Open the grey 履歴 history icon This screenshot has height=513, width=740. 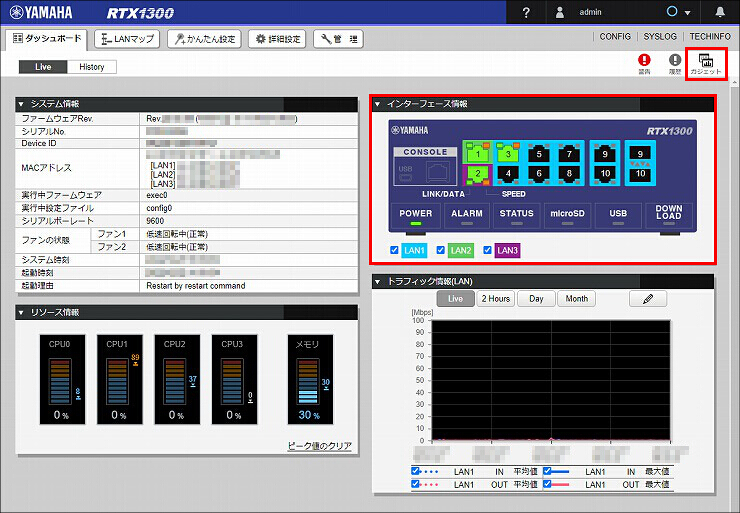point(675,64)
